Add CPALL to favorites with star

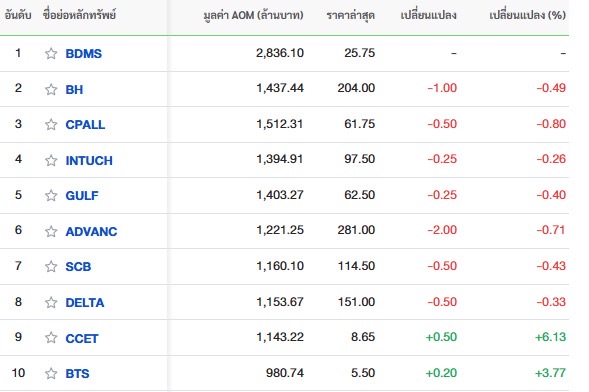pyautogui.click(x=51, y=124)
